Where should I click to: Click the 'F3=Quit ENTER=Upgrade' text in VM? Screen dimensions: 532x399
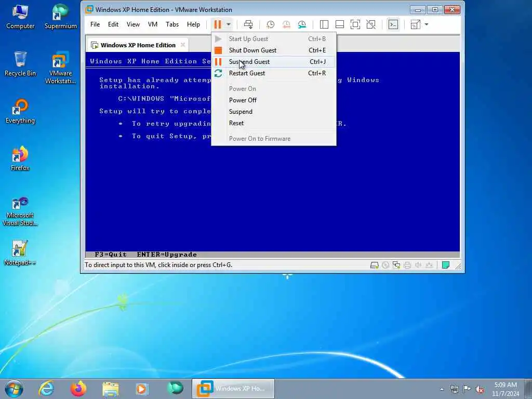(146, 255)
